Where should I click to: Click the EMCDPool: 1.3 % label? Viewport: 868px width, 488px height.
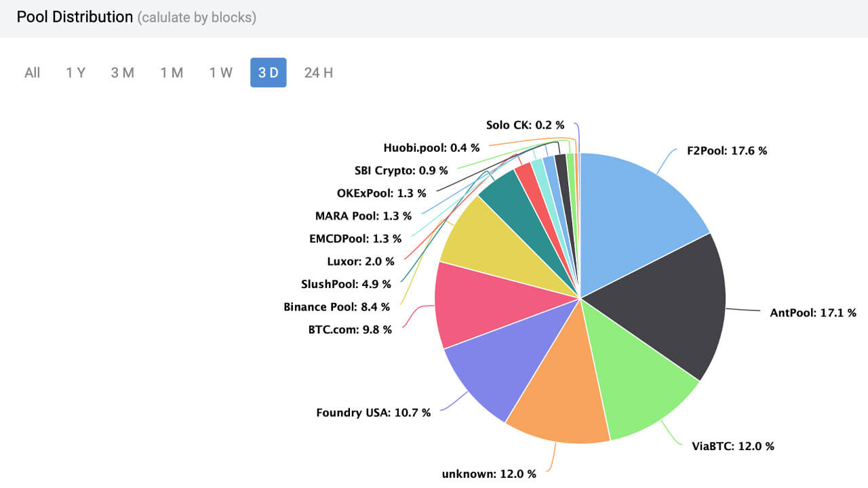tap(355, 239)
